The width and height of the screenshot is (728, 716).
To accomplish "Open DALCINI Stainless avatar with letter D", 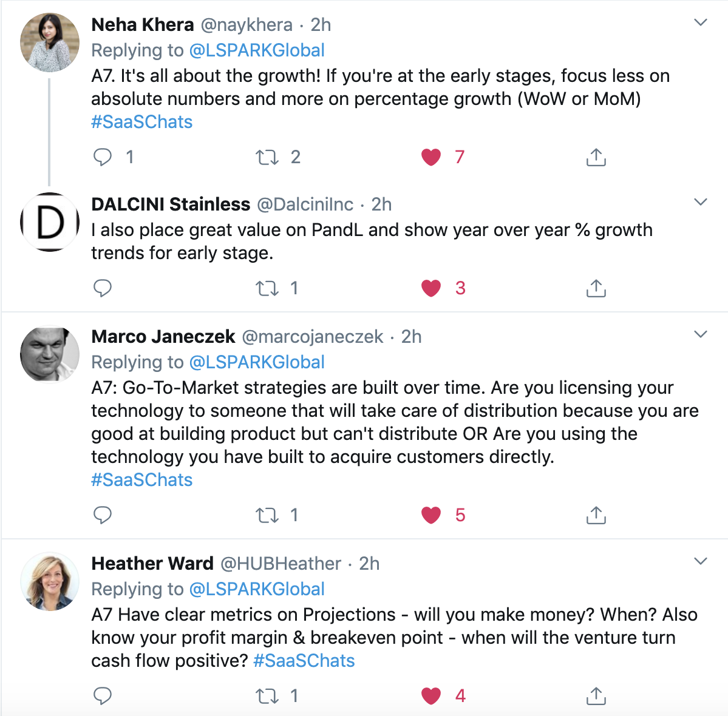I will tap(50, 222).
